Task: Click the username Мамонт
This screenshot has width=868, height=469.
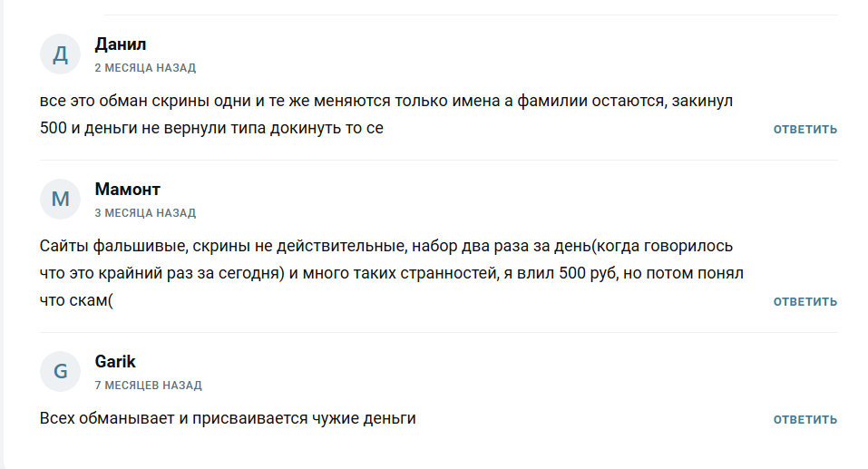Action: (x=127, y=190)
